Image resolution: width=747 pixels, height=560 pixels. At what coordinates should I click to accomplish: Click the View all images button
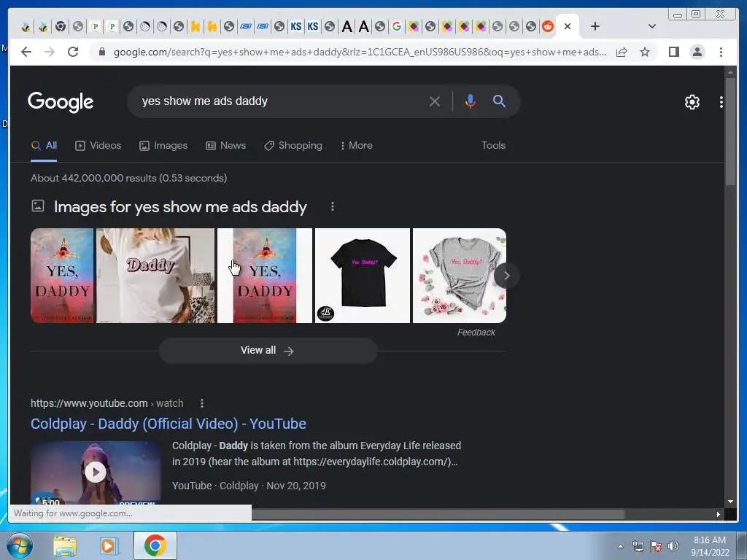(268, 351)
